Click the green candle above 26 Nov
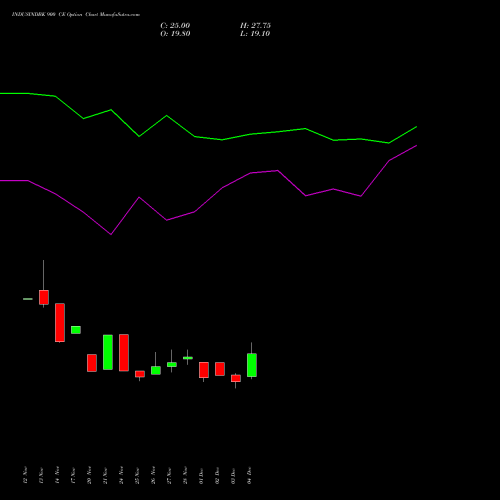500x500 pixels. coord(156,370)
